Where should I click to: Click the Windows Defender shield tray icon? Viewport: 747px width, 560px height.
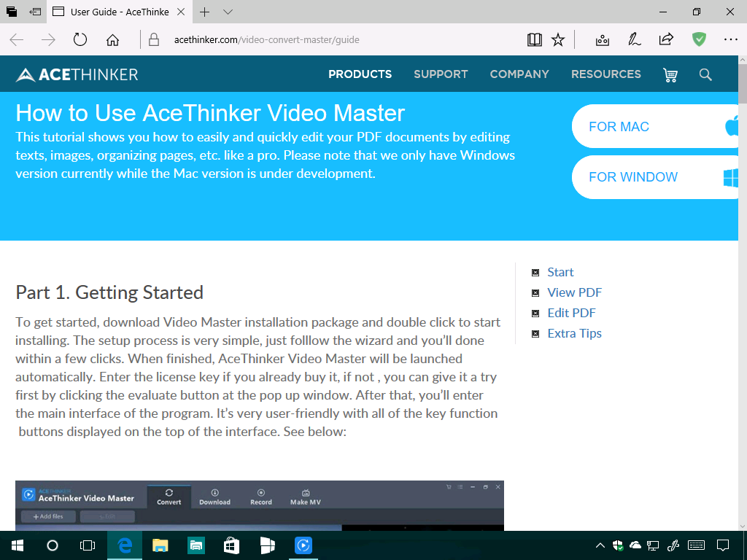coord(618,545)
